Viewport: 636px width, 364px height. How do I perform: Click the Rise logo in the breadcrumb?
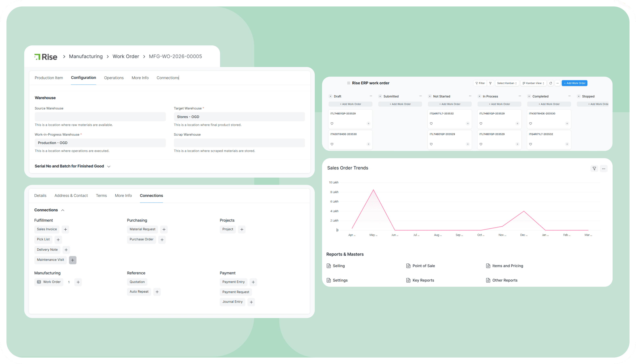point(46,56)
